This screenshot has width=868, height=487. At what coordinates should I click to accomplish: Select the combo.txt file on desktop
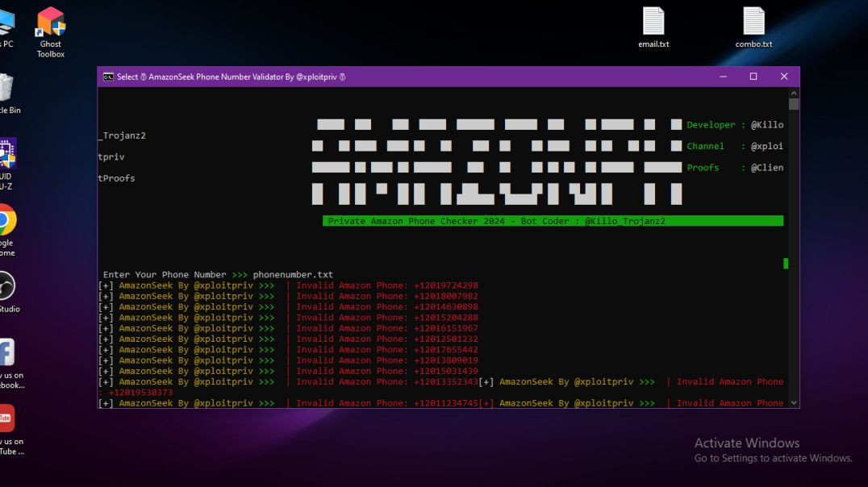(x=753, y=23)
